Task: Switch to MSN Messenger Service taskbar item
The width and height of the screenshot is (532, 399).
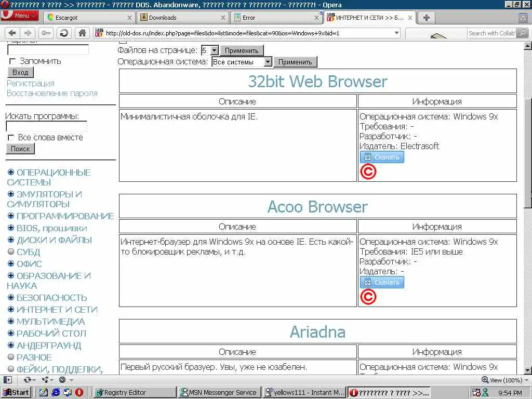Action: point(219,392)
